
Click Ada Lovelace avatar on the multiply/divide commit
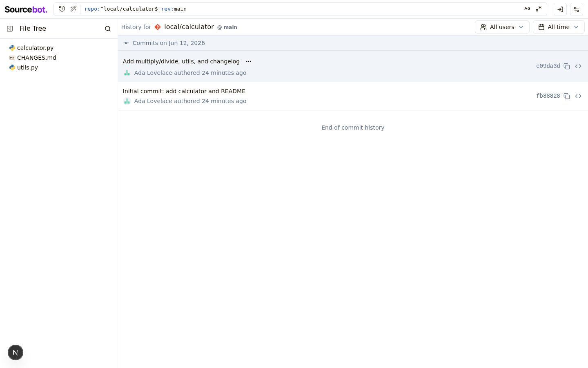pyautogui.click(x=127, y=73)
